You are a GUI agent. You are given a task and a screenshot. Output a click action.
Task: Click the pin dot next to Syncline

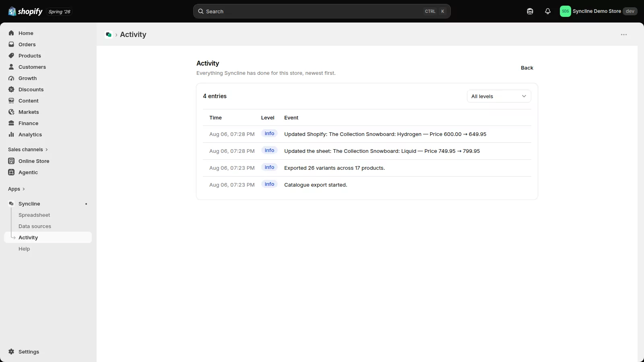point(86,204)
